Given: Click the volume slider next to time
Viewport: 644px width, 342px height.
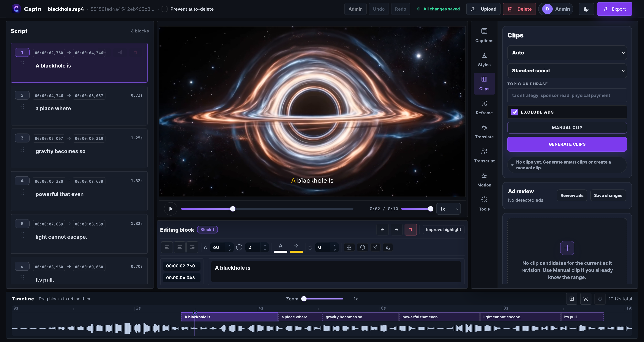Looking at the screenshot, I should click(x=417, y=209).
